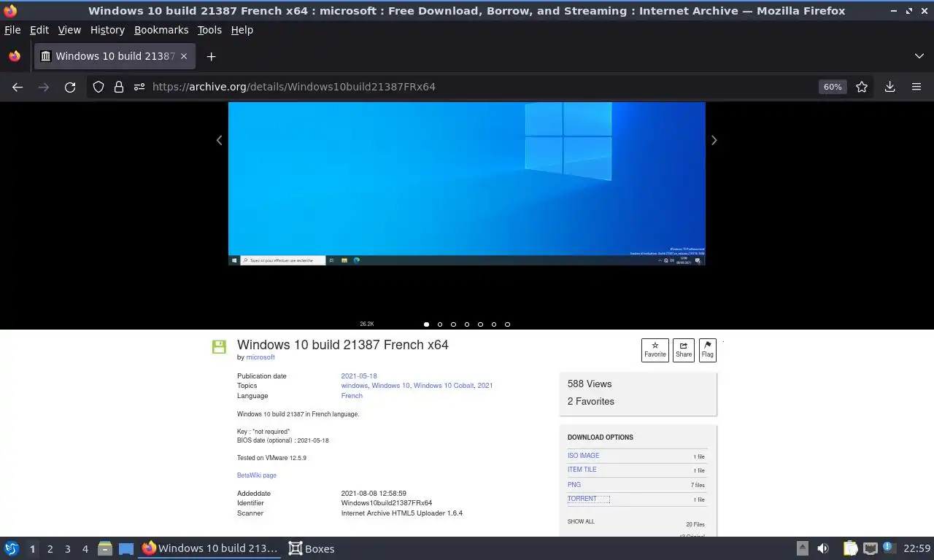Share this archive item
The width and height of the screenshot is (934, 560).
coord(684,350)
